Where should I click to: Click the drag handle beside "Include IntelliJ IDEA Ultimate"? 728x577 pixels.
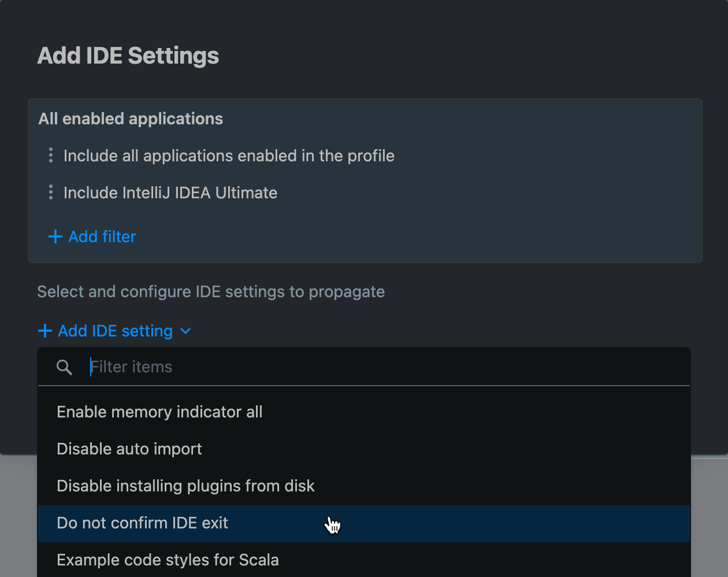tap(51, 192)
